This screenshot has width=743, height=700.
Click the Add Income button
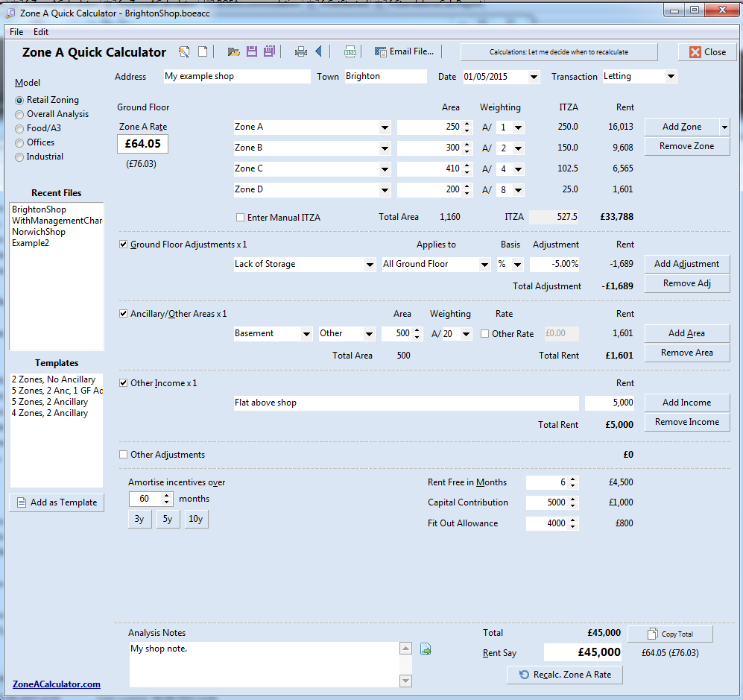(x=687, y=403)
